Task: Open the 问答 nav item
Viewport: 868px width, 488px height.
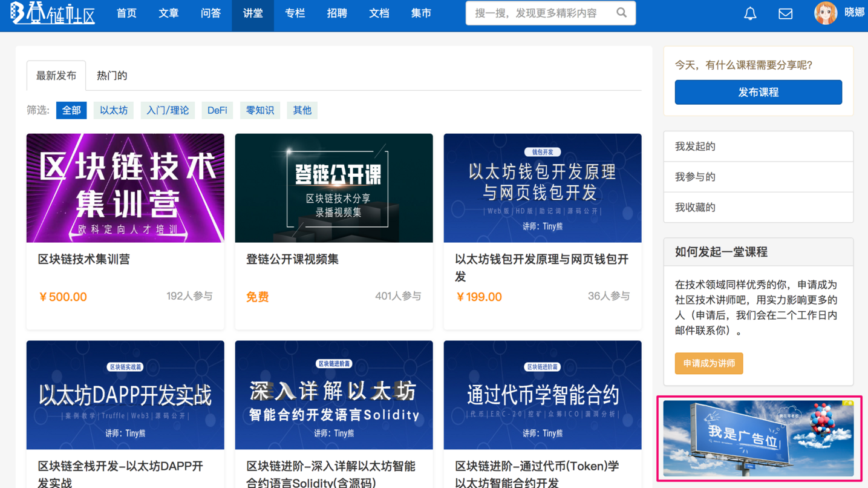Action: click(210, 13)
